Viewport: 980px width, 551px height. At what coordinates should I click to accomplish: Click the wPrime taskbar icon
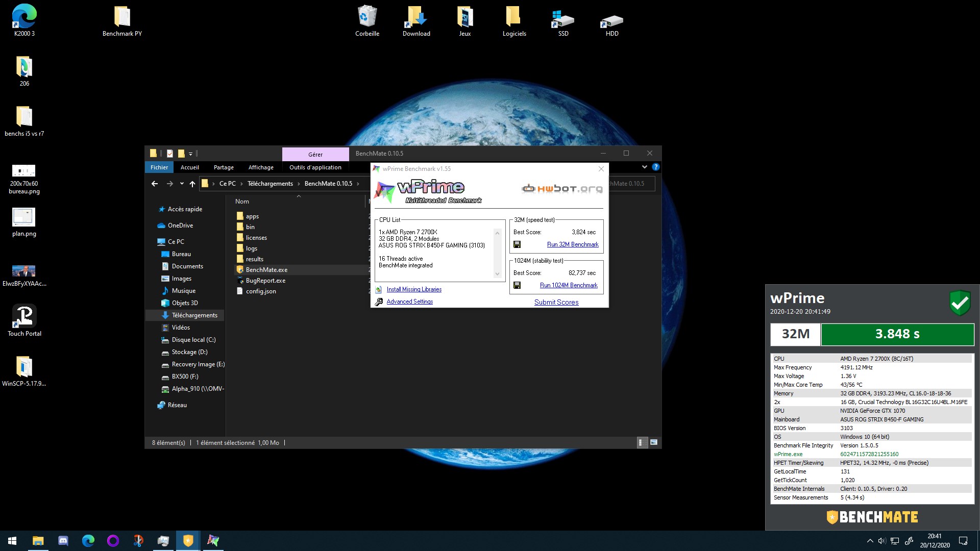point(213,541)
